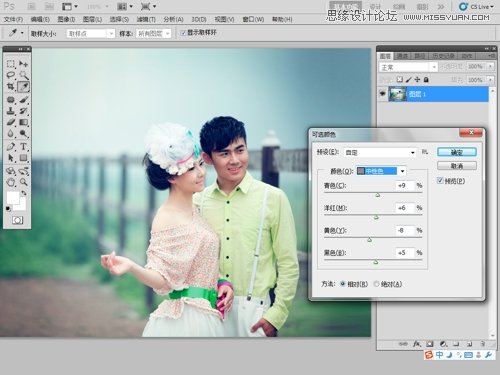
Task: Select the 3D Rotate tool
Action: [x=11, y=171]
